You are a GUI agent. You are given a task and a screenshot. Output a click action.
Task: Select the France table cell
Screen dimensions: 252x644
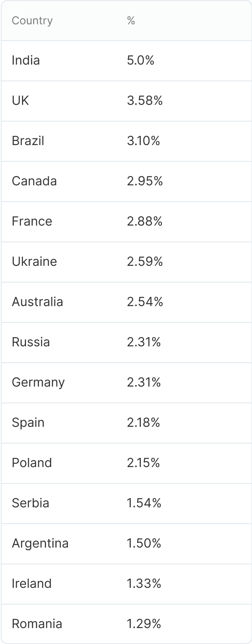pos(32,221)
